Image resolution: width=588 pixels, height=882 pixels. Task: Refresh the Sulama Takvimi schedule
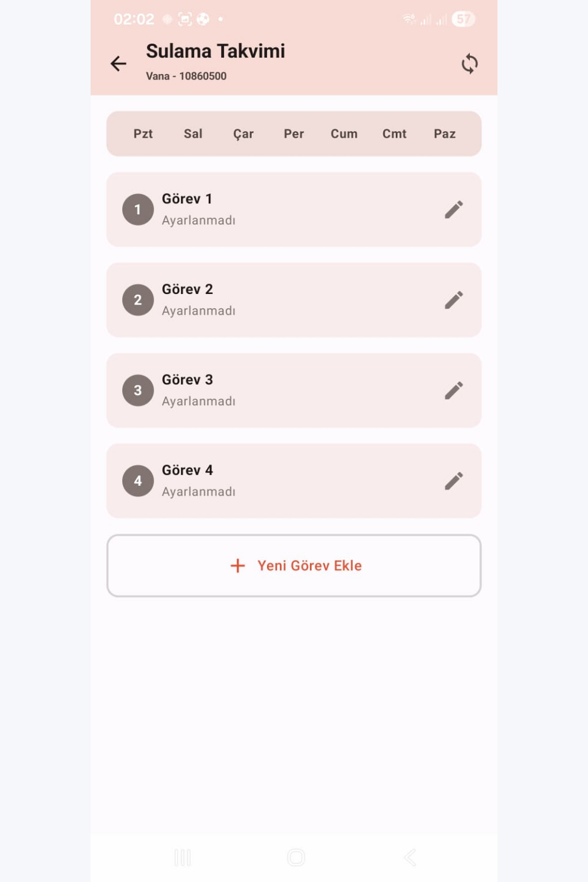click(x=469, y=64)
